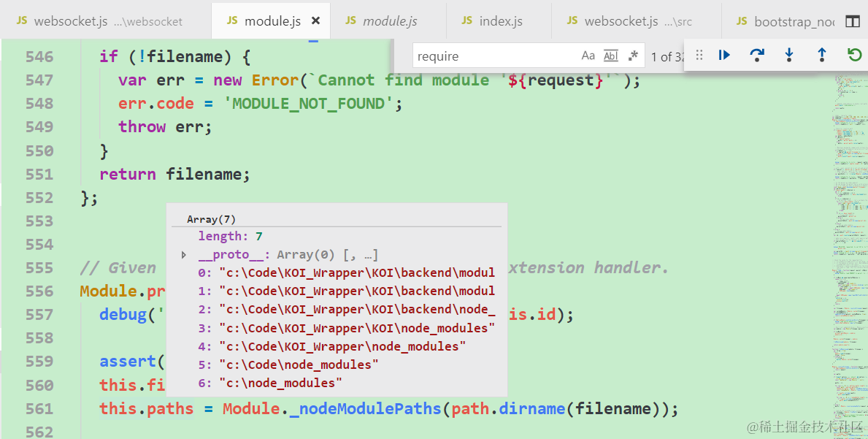Switch to the active module.js tab
The image size is (868, 439).
(x=272, y=21)
